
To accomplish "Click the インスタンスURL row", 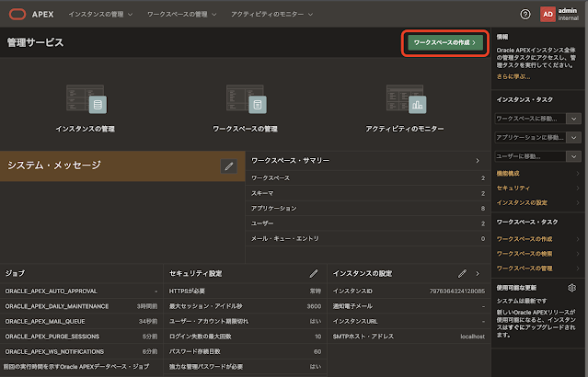I will tap(409, 322).
